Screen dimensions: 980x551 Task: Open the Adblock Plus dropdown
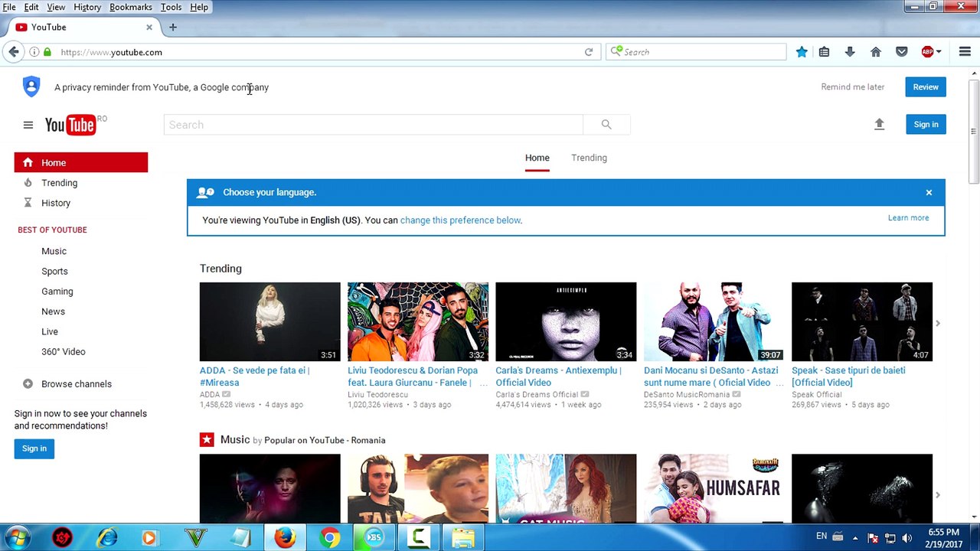click(939, 52)
